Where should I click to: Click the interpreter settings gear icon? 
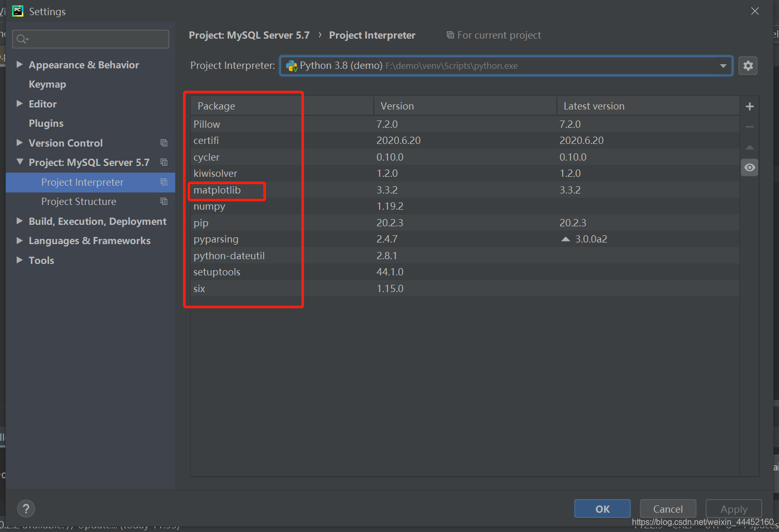click(748, 66)
